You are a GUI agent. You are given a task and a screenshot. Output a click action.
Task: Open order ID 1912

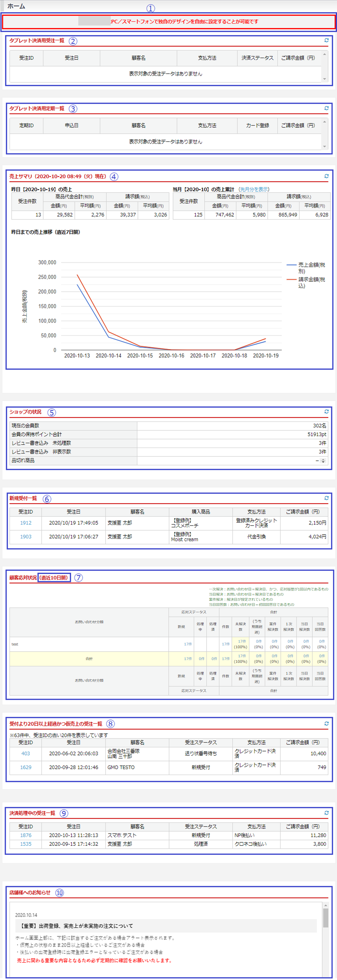click(x=26, y=523)
